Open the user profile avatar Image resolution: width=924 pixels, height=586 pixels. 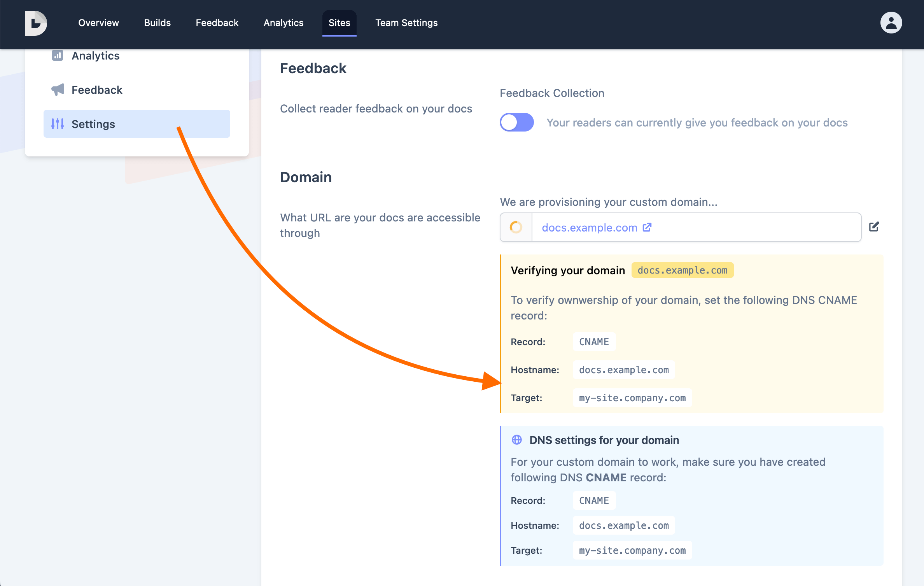(891, 22)
